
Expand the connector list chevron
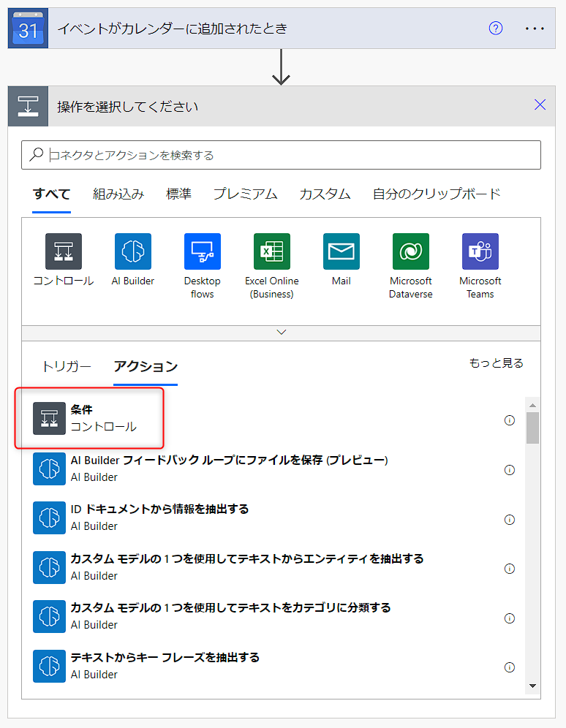pyautogui.click(x=281, y=333)
